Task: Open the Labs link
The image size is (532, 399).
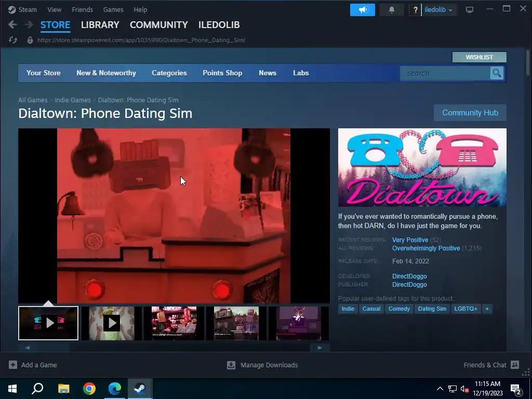Action: click(301, 73)
